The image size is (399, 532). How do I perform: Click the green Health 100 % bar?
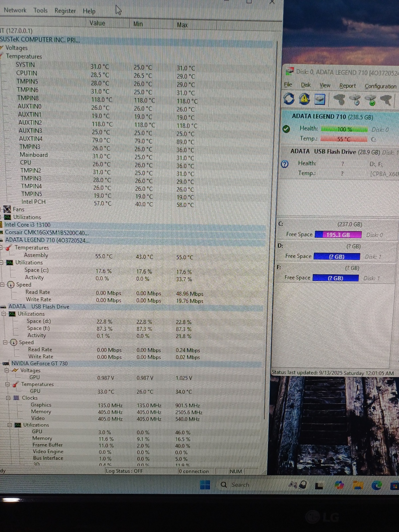pyautogui.click(x=344, y=129)
